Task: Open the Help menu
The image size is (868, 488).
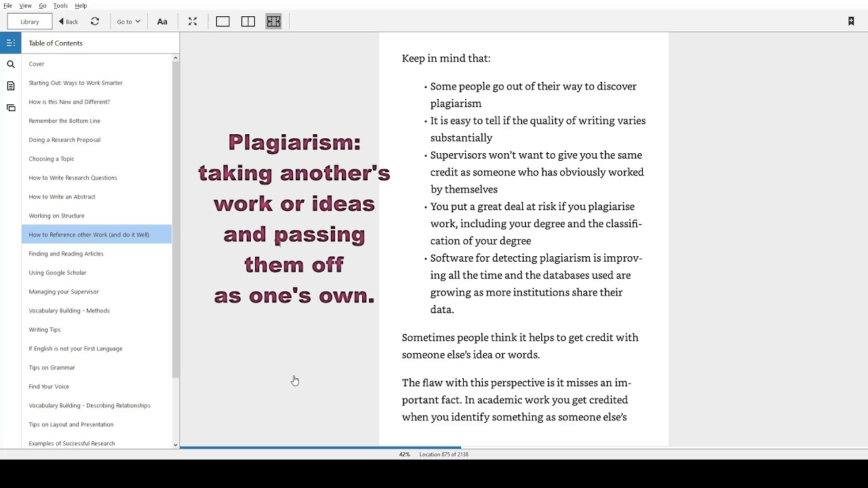Action: click(x=81, y=5)
